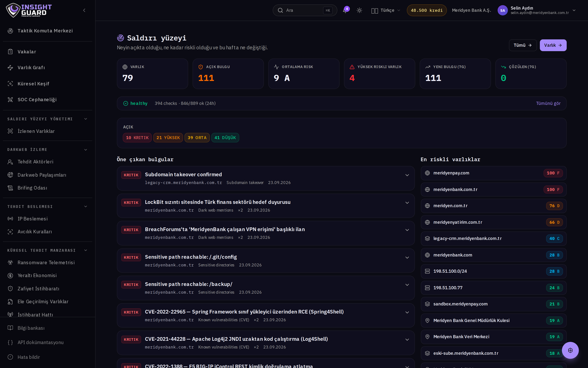Focus the Ara search field
Viewport: 588px width, 368px height.
click(x=305, y=10)
